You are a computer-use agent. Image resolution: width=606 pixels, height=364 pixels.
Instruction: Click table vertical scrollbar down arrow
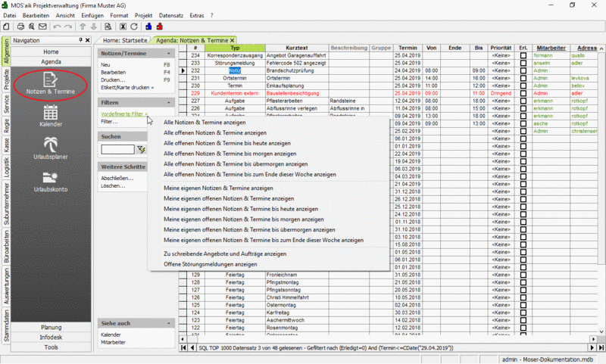point(601,331)
